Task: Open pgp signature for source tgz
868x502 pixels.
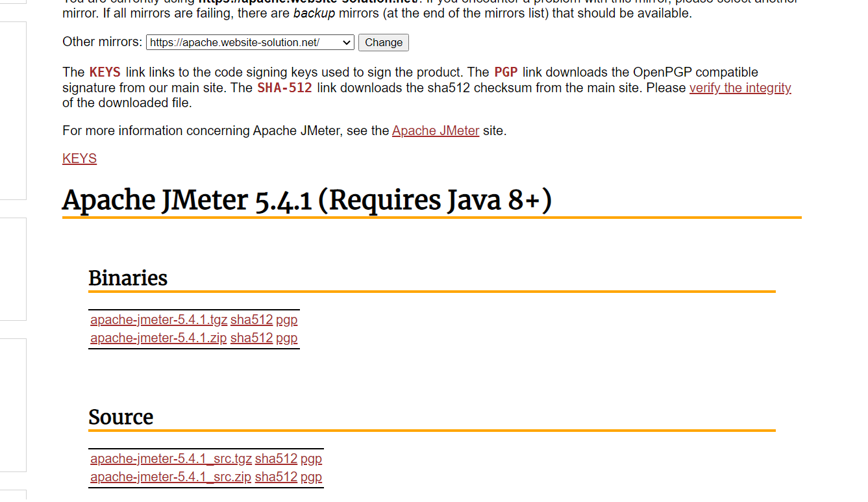Action: click(311, 458)
